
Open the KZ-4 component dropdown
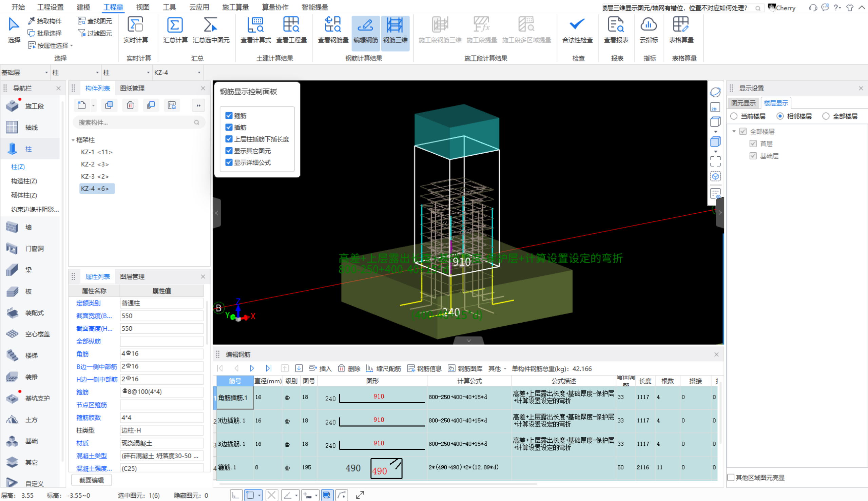point(177,73)
